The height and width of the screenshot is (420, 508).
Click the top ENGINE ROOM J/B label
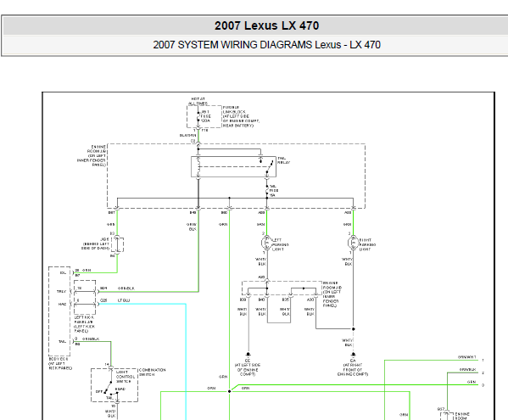click(92, 155)
